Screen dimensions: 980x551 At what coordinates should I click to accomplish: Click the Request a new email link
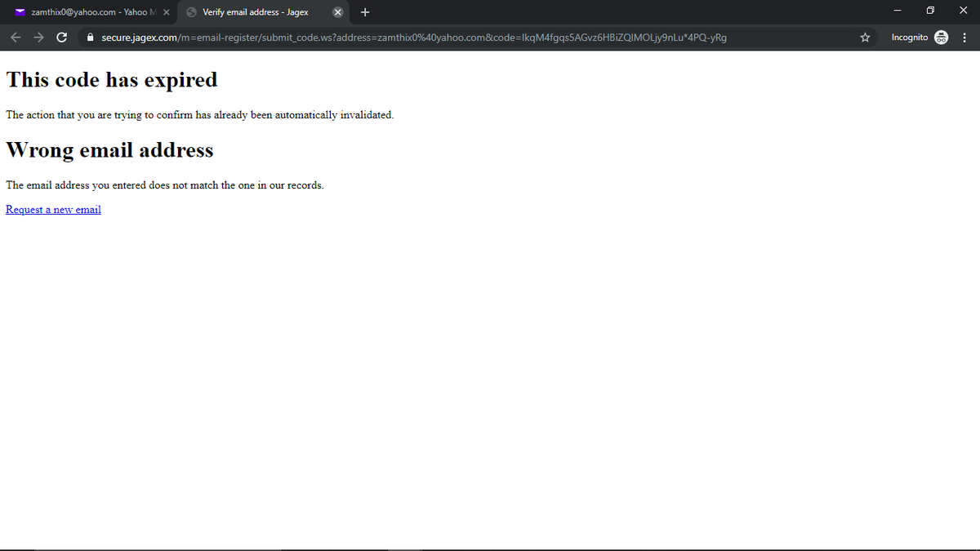click(x=53, y=210)
